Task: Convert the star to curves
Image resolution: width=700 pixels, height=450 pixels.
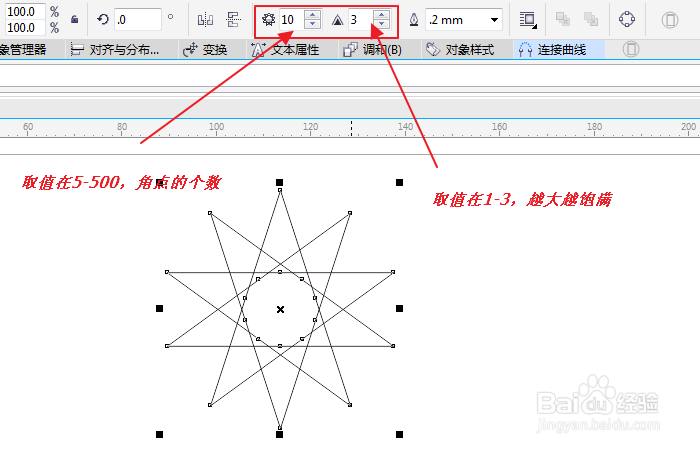Action: [627, 19]
